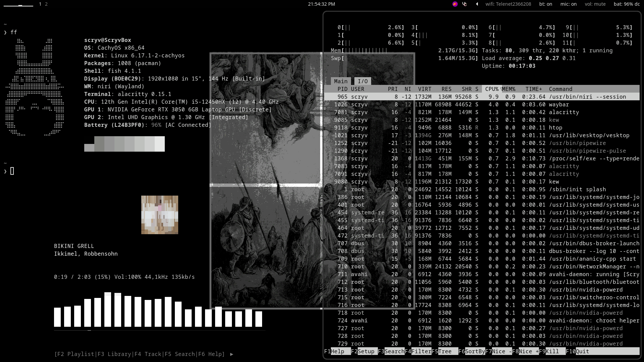The width and height of the screenshot is (644, 362).
Task: Click the purple circular tray icon
Action: point(455,4)
